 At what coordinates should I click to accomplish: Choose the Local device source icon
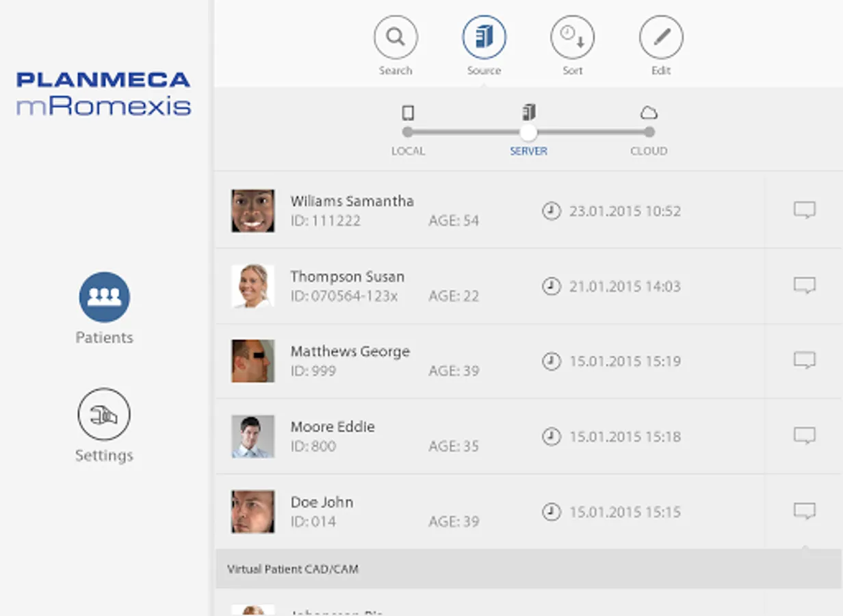[408, 113]
